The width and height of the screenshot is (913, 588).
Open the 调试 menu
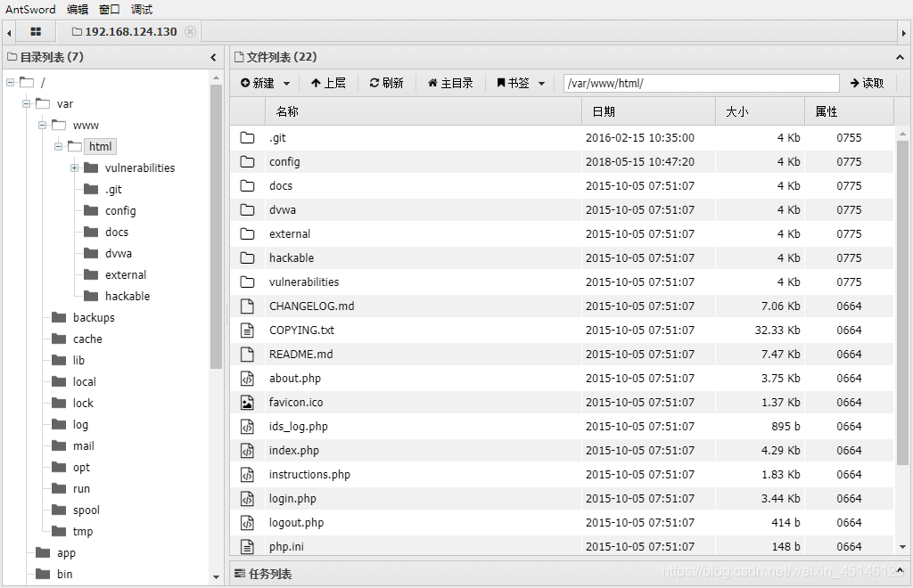[142, 9]
